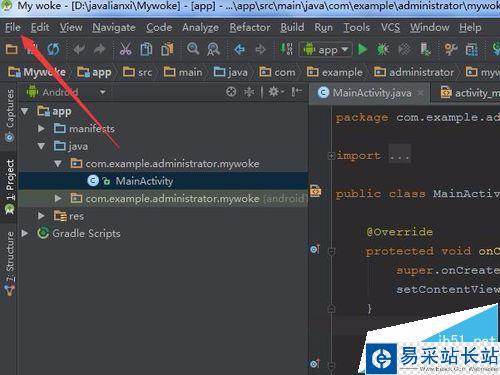The image size is (500, 375).
Task: Click the main breadcrumb item
Action: click(x=183, y=72)
